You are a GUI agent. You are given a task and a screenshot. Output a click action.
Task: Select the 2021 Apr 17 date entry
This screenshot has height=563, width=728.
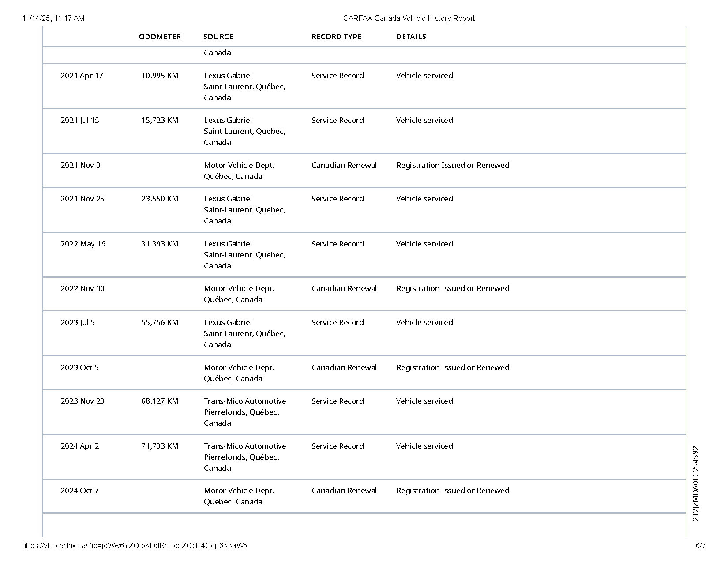(x=82, y=76)
